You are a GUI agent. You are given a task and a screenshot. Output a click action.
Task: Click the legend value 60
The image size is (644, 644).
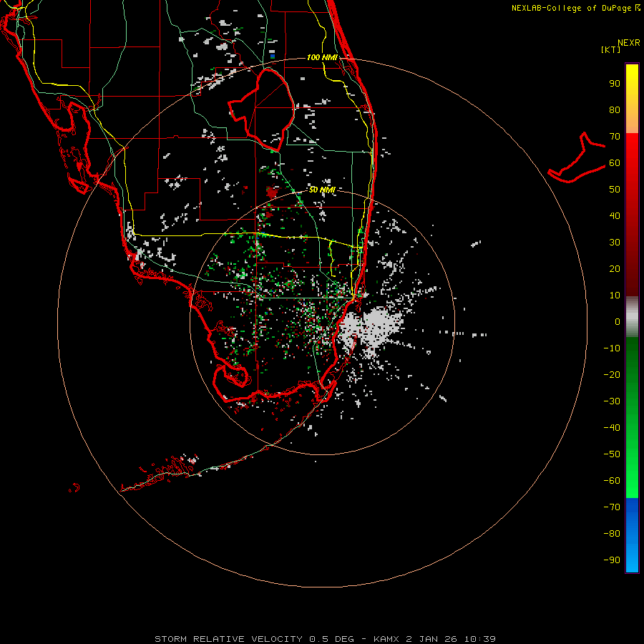[615, 163]
